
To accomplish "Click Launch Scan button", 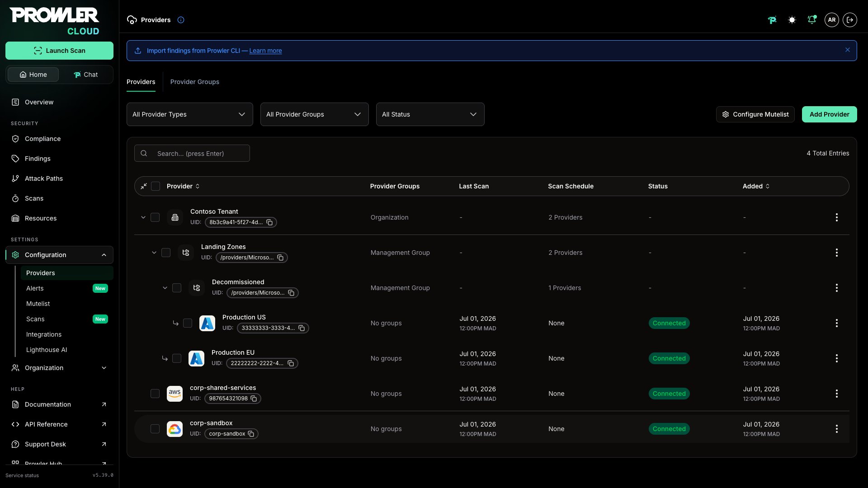I will 59,51.
